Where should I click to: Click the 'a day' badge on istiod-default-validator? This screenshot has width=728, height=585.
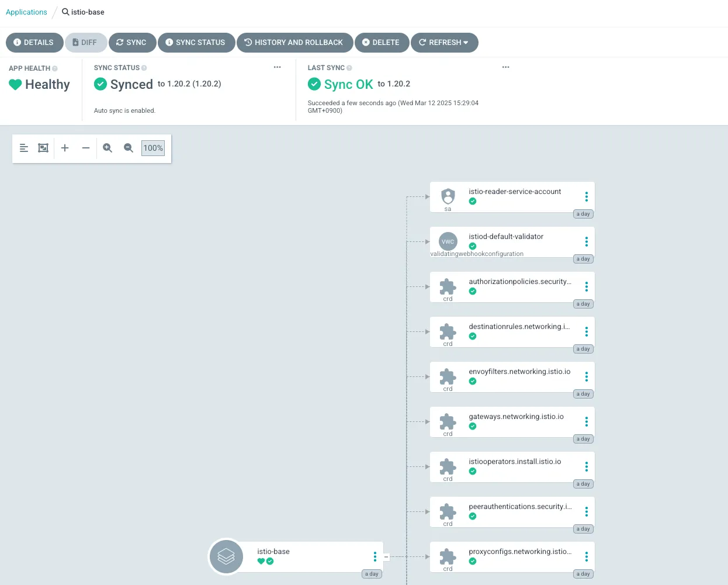583,259
